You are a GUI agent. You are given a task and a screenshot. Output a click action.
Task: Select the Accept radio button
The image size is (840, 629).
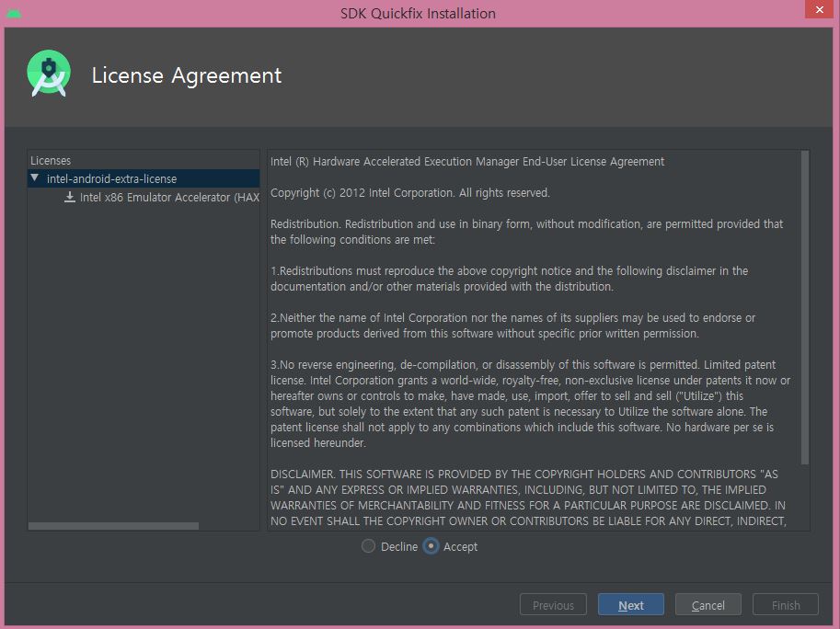pos(431,546)
